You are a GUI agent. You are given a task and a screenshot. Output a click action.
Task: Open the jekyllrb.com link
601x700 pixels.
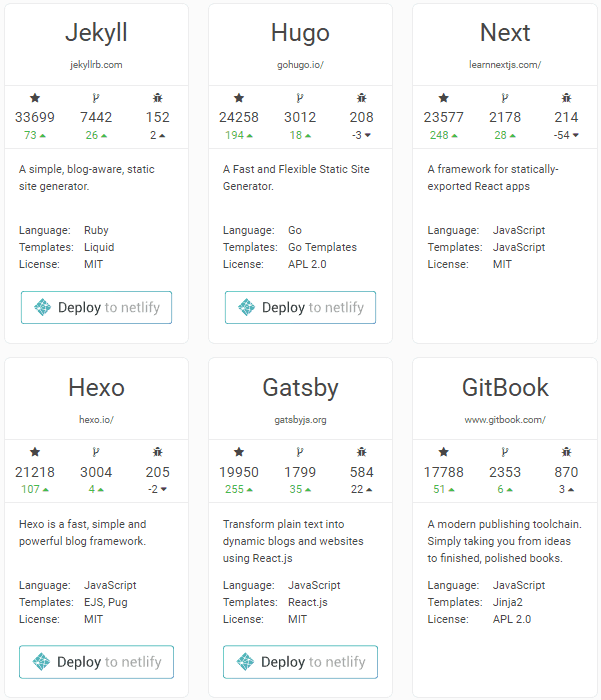pos(96,64)
